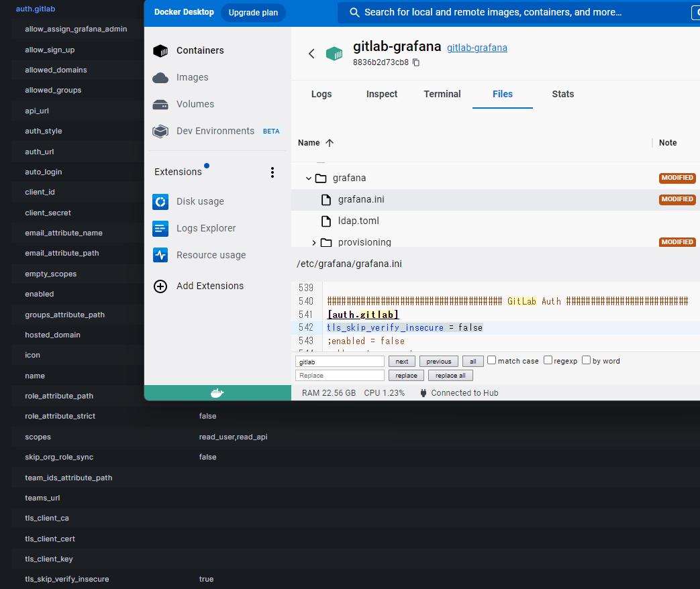700x589 pixels.
Task: Enable regexp searching
Action: coord(548,360)
